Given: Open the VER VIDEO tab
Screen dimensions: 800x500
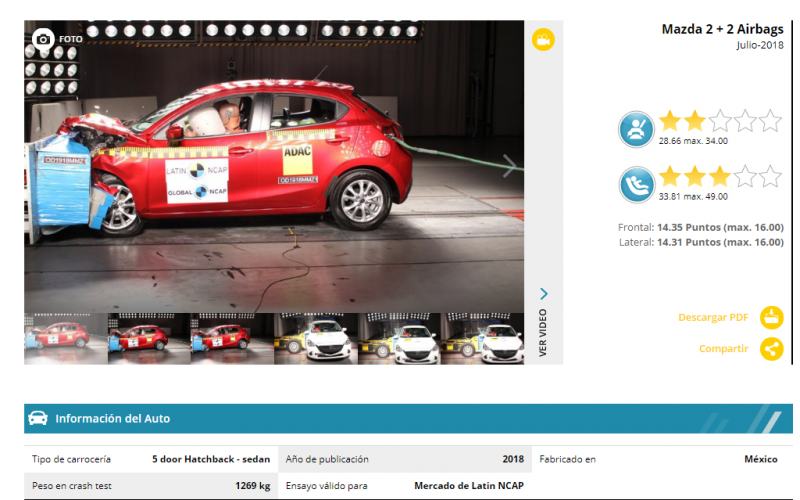Looking at the screenshot, I should (x=543, y=333).
